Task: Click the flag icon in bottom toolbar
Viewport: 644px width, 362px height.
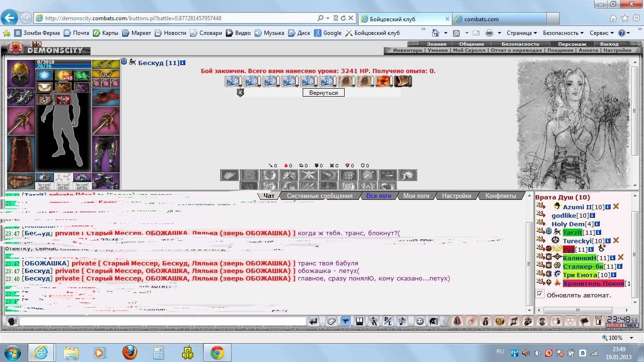Action: [585, 321]
